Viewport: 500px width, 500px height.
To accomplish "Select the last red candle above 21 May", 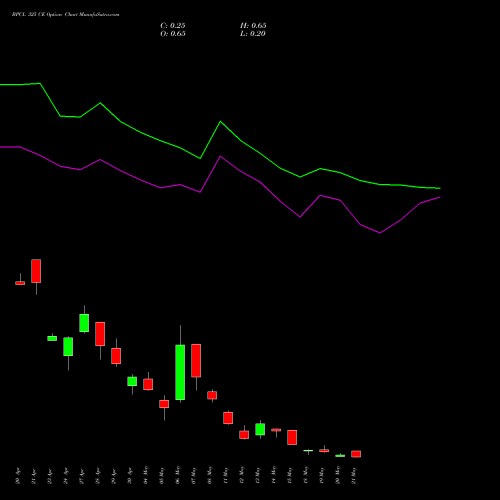I will (x=356, y=454).
